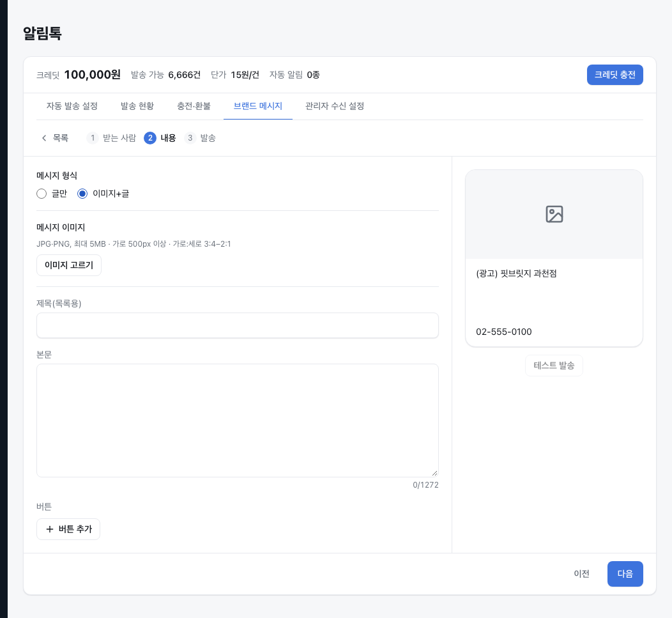Click the plus icon in 버튼 추가
This screenshot has height=618, width=672.
[x=50, y=529]
